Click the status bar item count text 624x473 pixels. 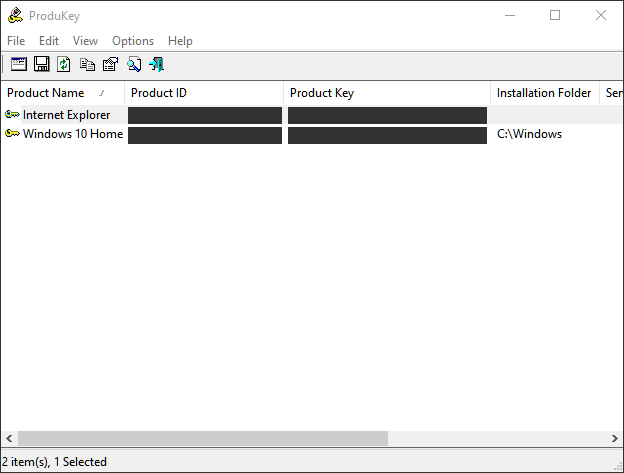click(55, 462)
